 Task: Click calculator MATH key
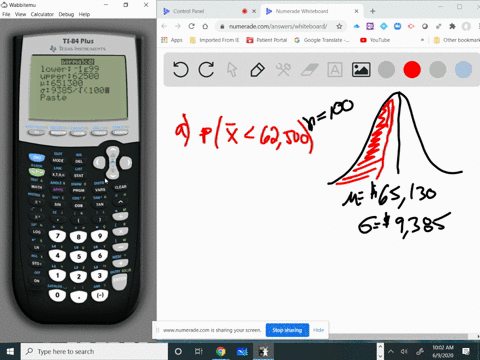[x=37, y=187]
